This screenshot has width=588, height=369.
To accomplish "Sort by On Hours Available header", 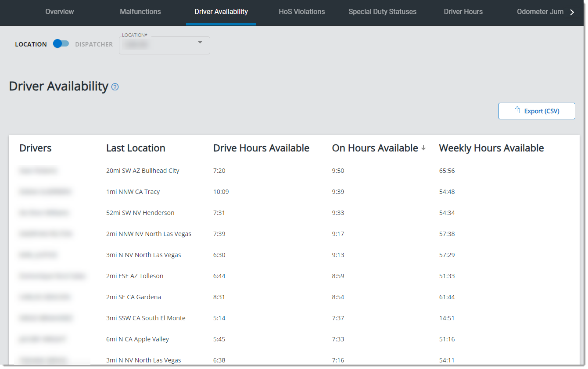I will point(375,148).
